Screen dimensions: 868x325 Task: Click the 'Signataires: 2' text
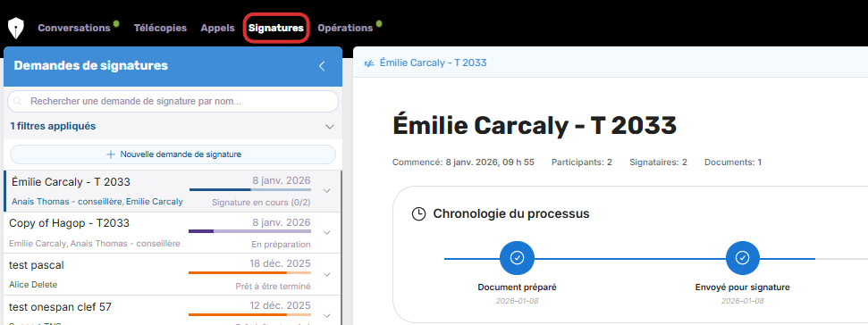pyautogui.click(x=658, y=162)
